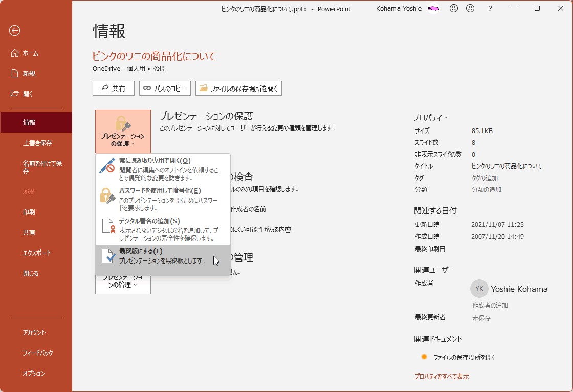Click the back arrow to exit backstage view
Screen dimensions: 573x392
coord(14,31)
